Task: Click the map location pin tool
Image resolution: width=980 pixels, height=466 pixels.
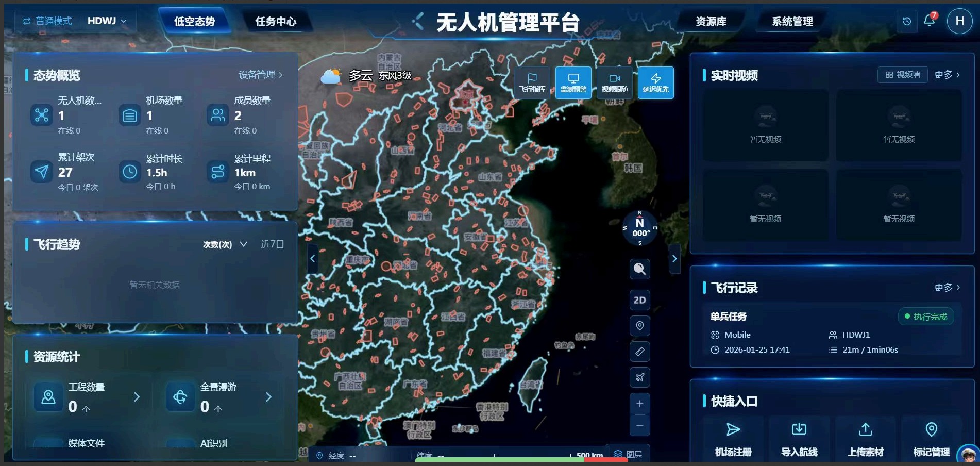Action: tap(639, 326)
